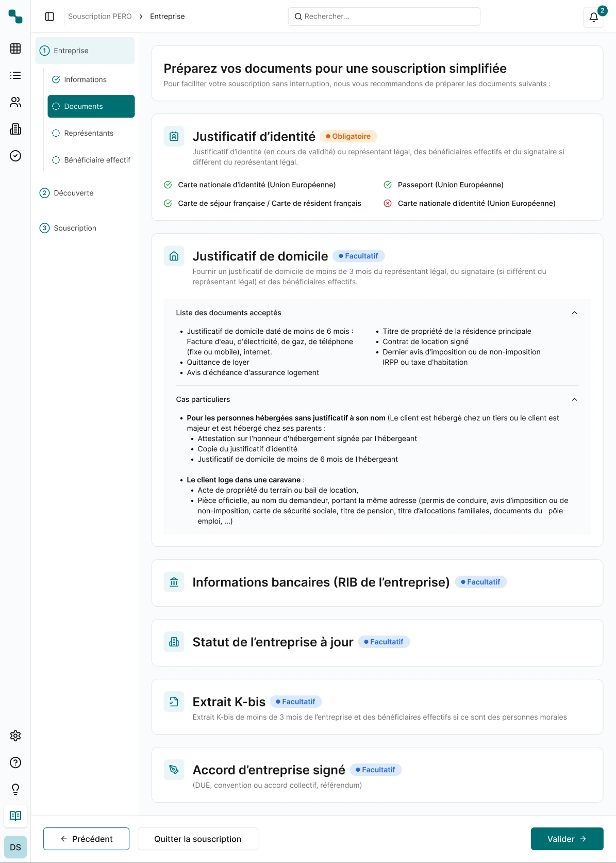Click 'Copie du justificatif d'identité' list item

click(247, 449)
